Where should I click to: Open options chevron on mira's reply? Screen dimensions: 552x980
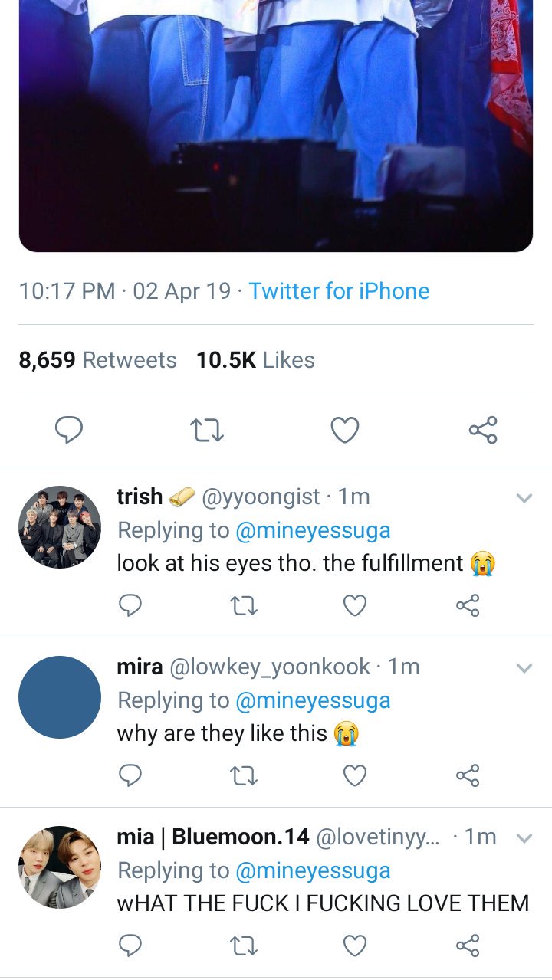[524, 668]
